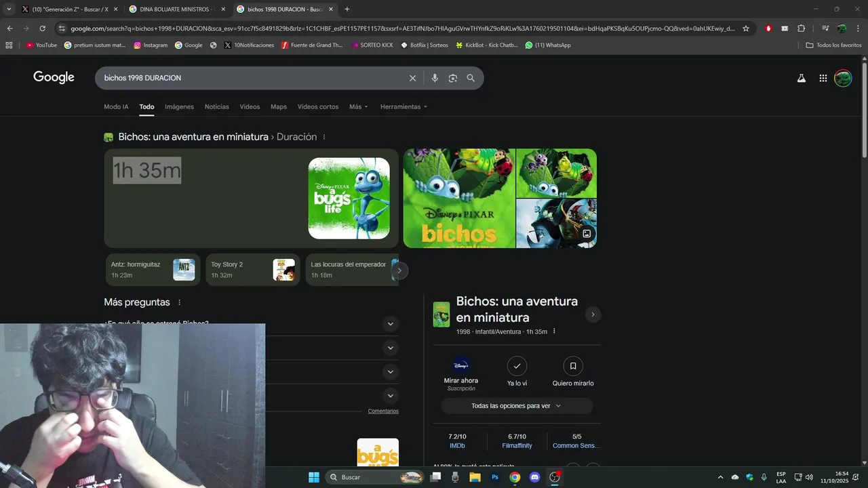Expand the Herramientas dropdown

[403, 106]
